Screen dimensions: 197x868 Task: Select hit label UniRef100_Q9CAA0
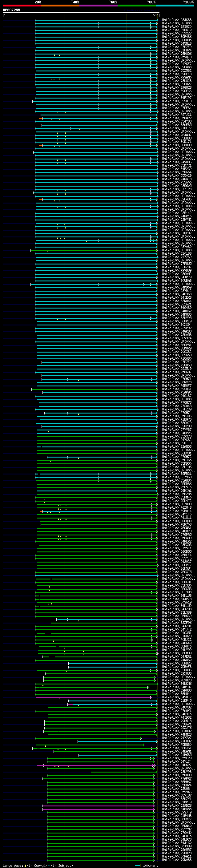coord(177,67)
